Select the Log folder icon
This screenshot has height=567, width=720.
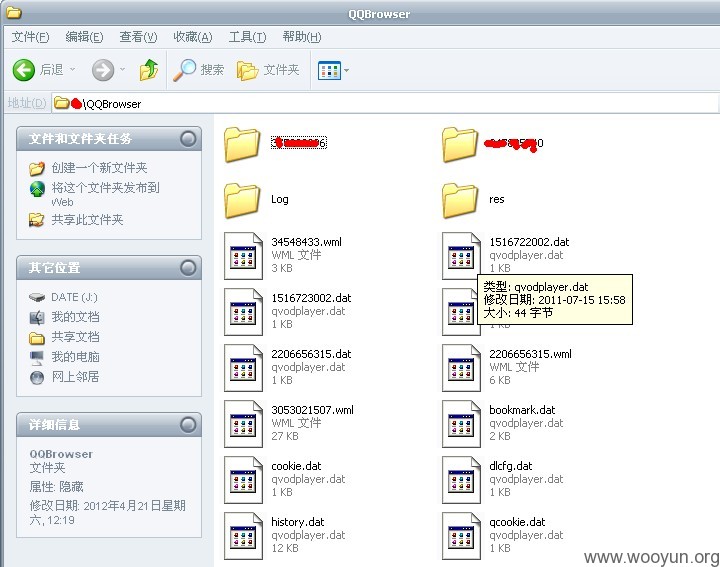(242, 200)
